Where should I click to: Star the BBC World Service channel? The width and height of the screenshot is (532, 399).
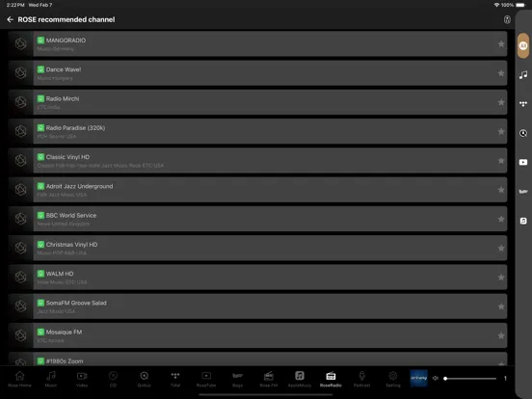pos(501,219)
